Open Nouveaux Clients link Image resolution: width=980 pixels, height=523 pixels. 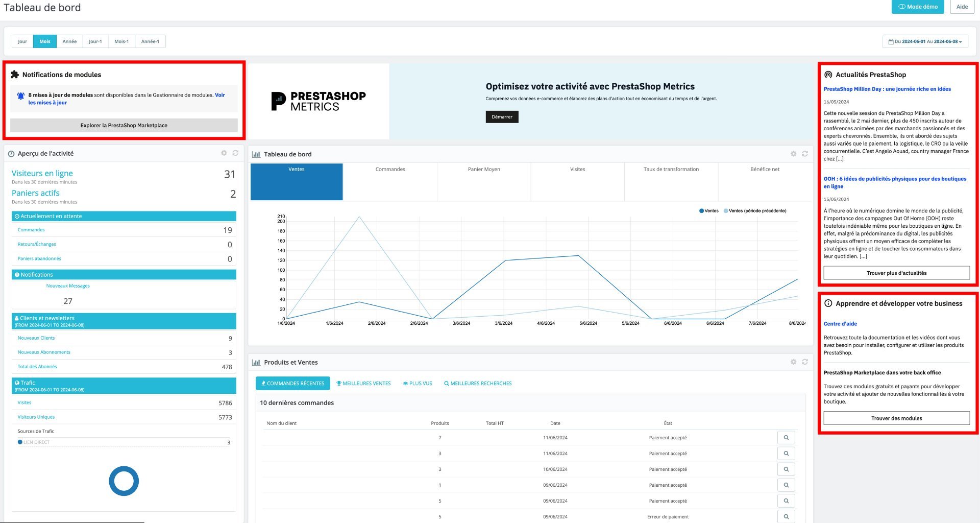36,338
